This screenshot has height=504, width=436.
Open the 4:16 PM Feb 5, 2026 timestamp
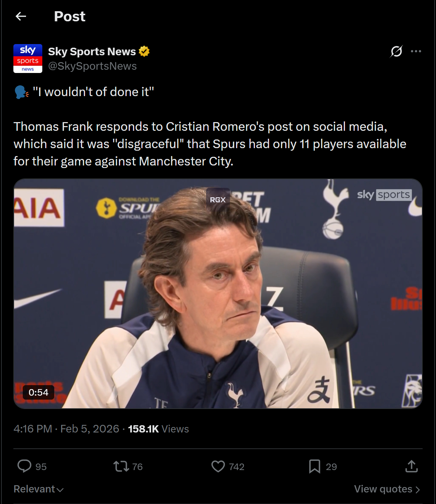[66, 429]
